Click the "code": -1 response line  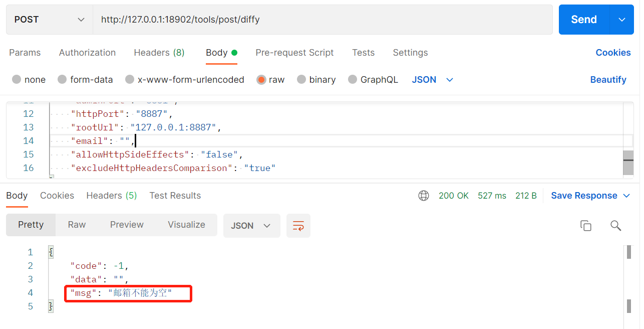(x=100, y=266)
